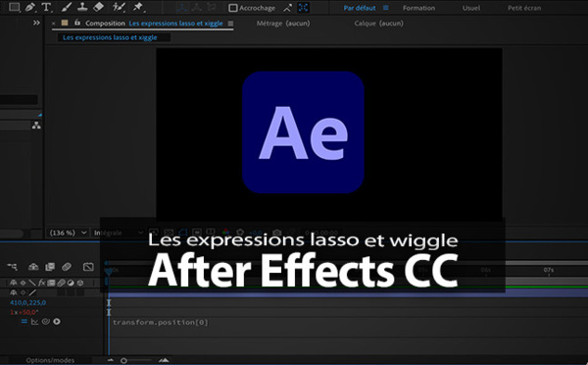Click the Options/modes button

pyautogui.click(x=50, y=360)
